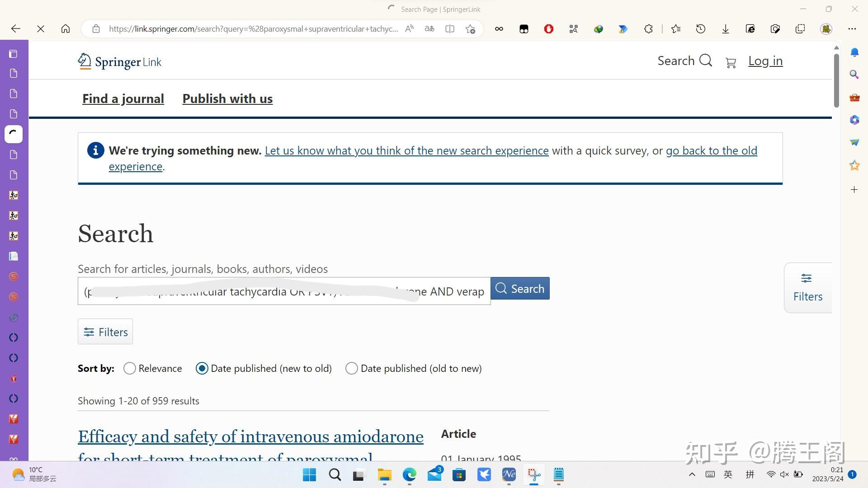Click the page vertical scrollbar thumb
The height and width of the screenshot is (488, 868).
point(836,80)
